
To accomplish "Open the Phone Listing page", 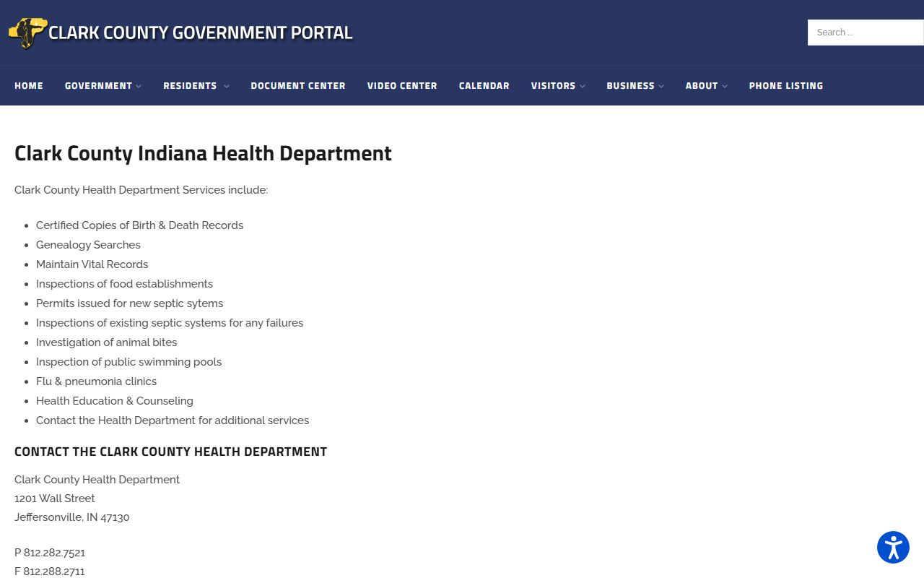I will click(786, 85).
